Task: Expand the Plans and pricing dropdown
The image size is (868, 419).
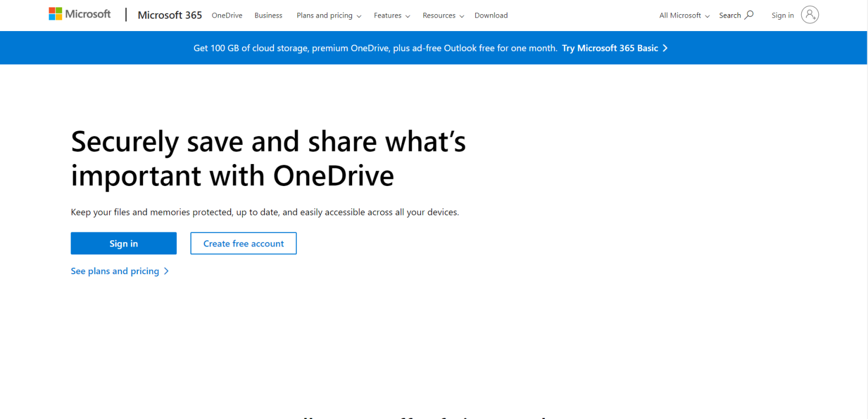Action: pyautogui.click(x=324, y=15)
